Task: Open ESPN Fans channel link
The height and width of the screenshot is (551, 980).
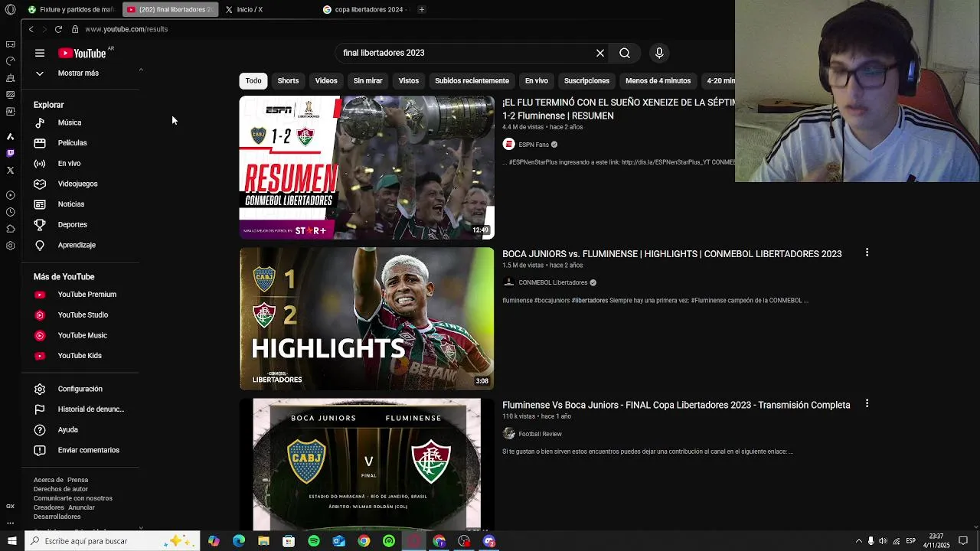Action: [x=534, y=145]
